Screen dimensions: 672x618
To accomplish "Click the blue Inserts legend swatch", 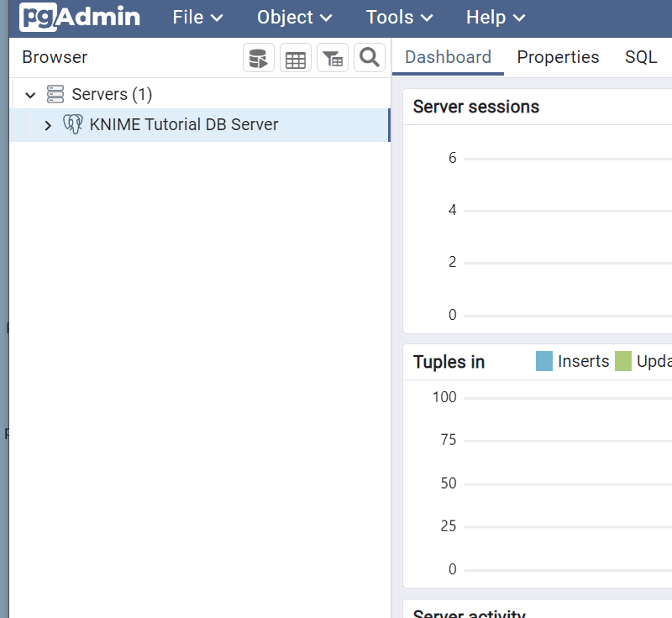I will click(543, 361).
